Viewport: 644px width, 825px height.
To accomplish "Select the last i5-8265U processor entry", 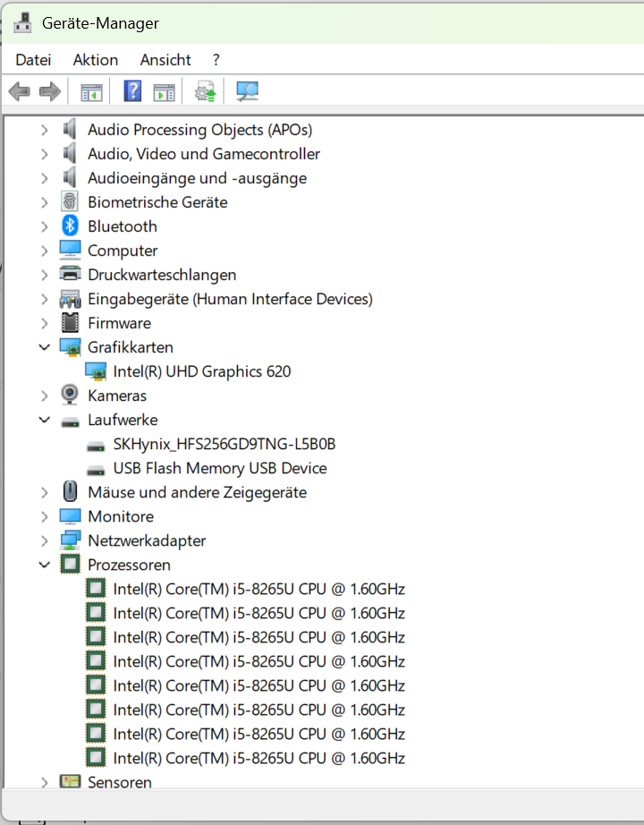I will coord(258,759).
